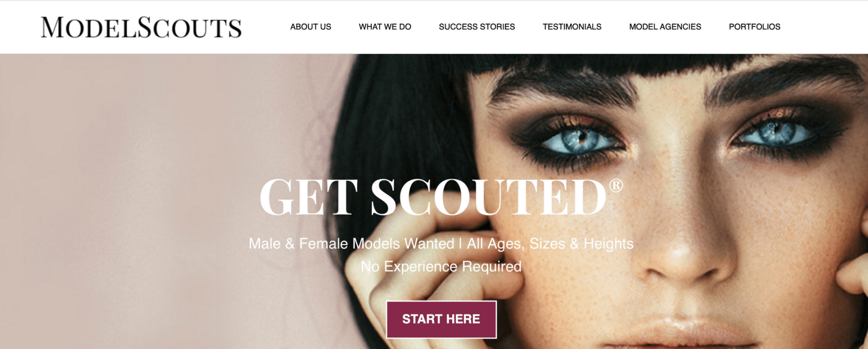The image size is (868, 349).
Task: Click the registered trademark symbol
Action: [616, 185]
